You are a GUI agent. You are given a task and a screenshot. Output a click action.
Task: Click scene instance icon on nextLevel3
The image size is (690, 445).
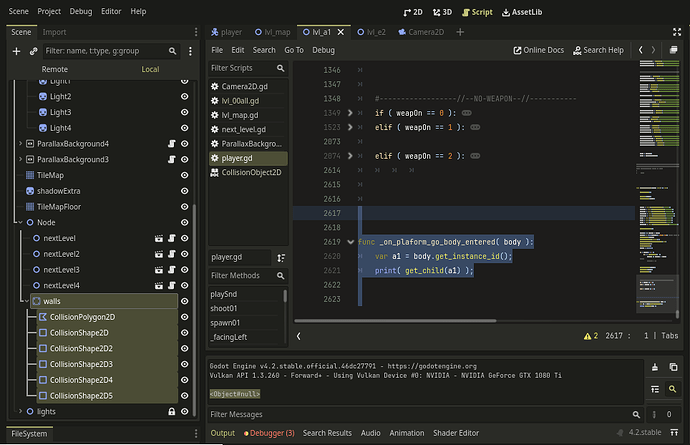click(x=159, y=270)
